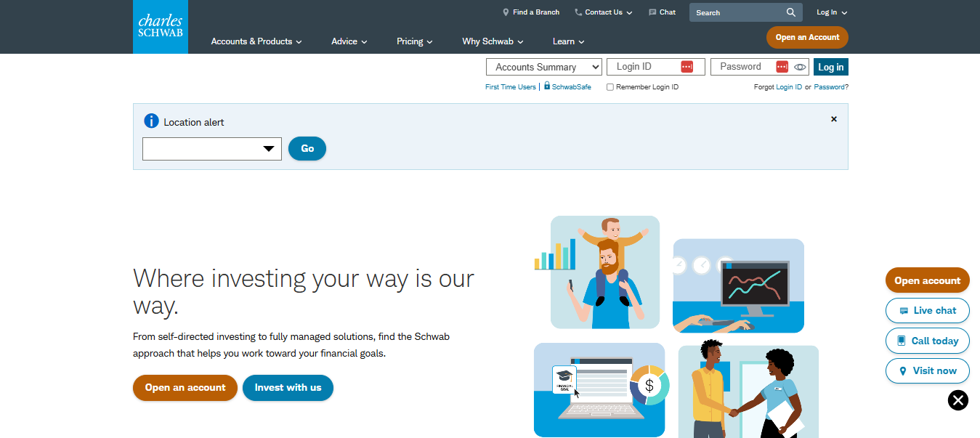Click the Call today phone icon
This screenshot has width=980, height=438.
tap(902, 341)
